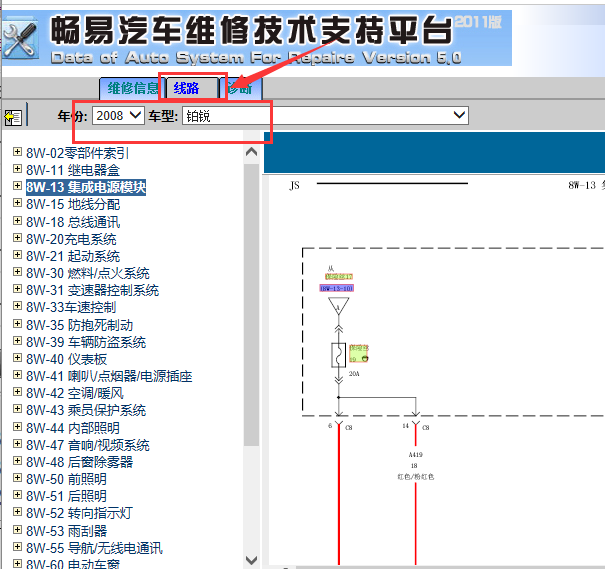Click the 20A fuse symbol in diagram

pyautogui.click(x=338, y=355)
